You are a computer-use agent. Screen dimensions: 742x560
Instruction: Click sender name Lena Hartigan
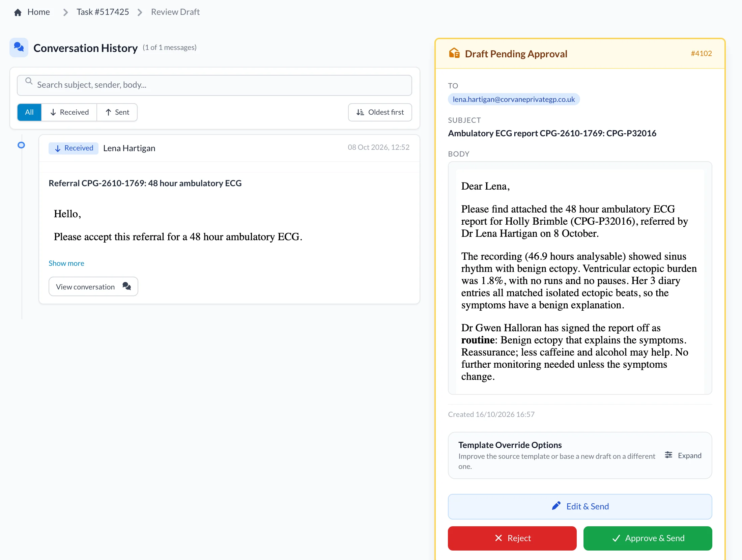129,148
